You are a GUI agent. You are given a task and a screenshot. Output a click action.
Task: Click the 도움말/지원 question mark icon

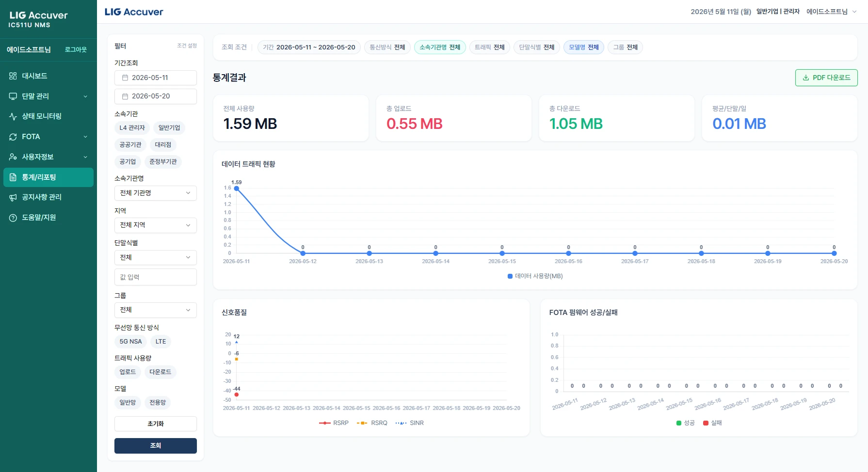tap(13, 218)
